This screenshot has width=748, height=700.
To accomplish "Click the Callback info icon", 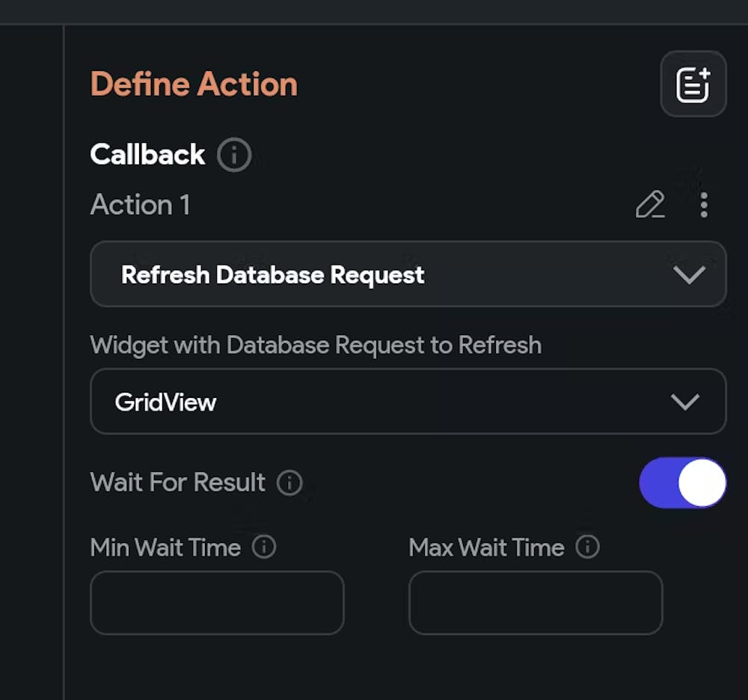I will pos(233,156).
